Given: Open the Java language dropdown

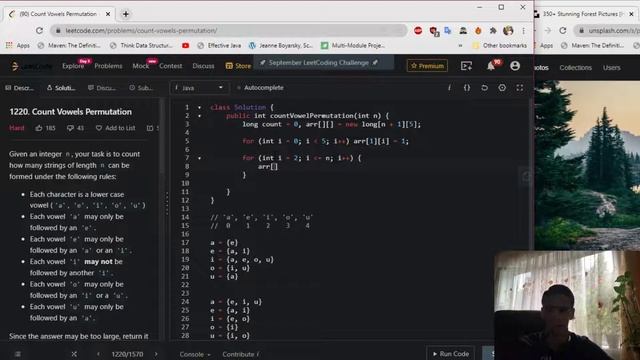Looking at the screenshot, I should (199, 88).
